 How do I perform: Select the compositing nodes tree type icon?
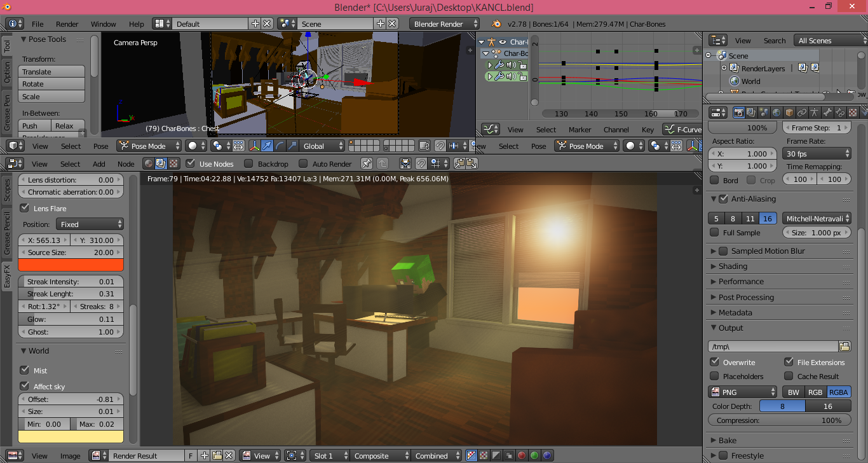click(x=160, y=163)
